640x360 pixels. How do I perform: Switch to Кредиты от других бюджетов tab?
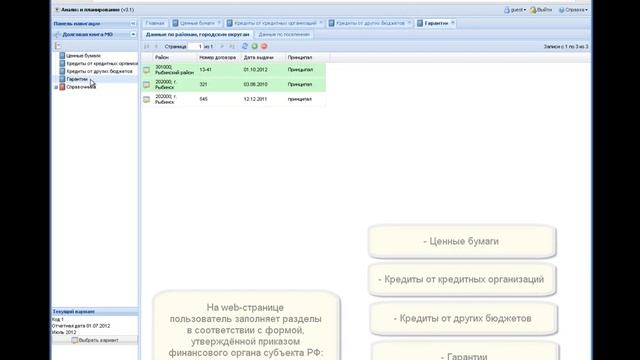click(x=370, y=23)
